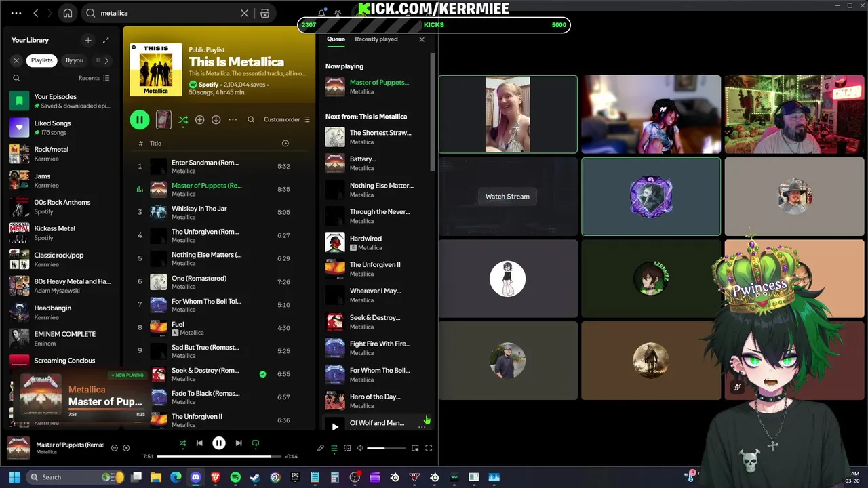Create a new playlist with plus icon
The image size is (868, 488).
point(87,40)
